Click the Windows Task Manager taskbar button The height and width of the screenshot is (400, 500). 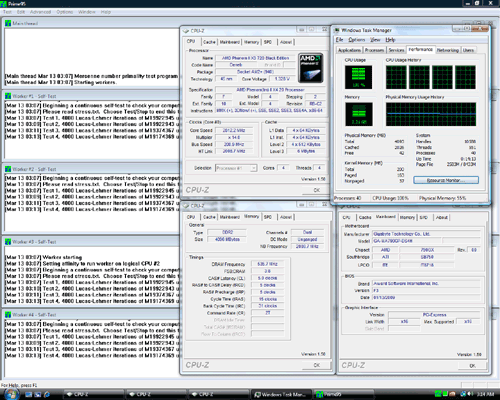281,394
